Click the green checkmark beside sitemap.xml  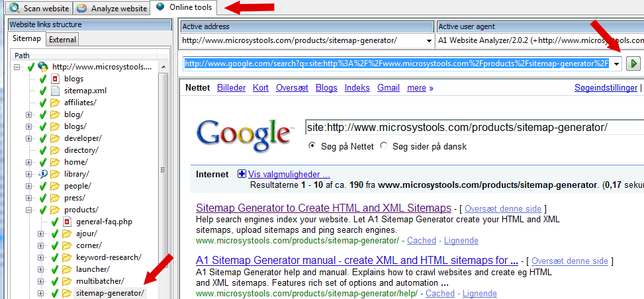pos(43,91)
